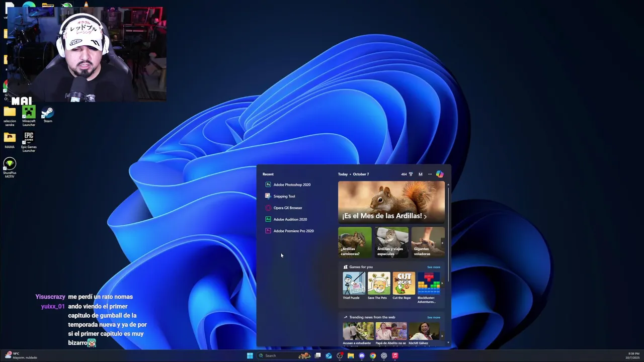Show next squirrel cards with arrow
This screenshot has width=644, height=362.
point(442,242)
